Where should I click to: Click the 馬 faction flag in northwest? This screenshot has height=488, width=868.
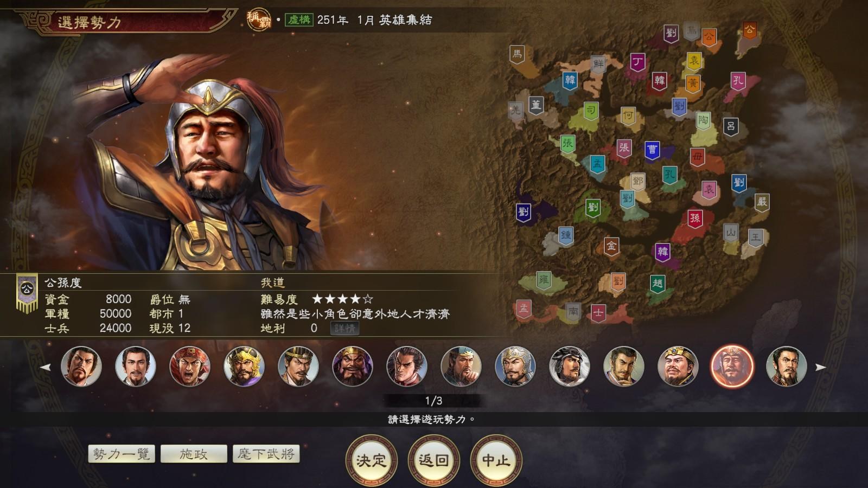tap(517, 54)
